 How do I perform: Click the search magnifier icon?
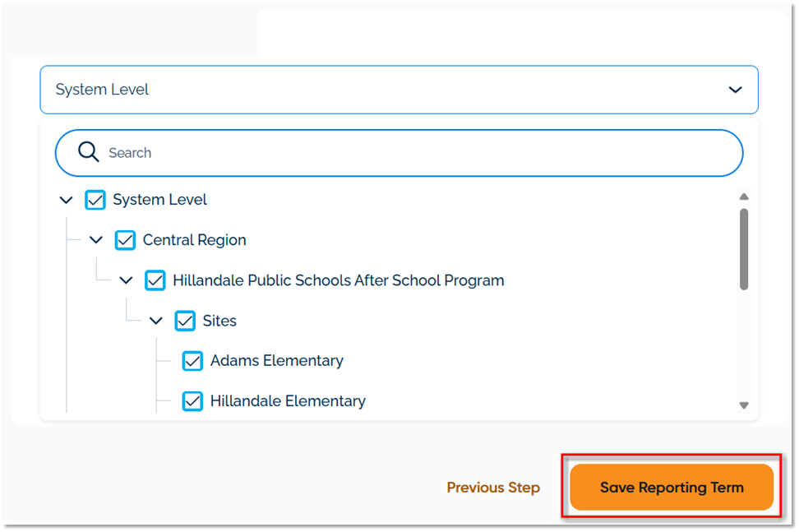point(88,152)
